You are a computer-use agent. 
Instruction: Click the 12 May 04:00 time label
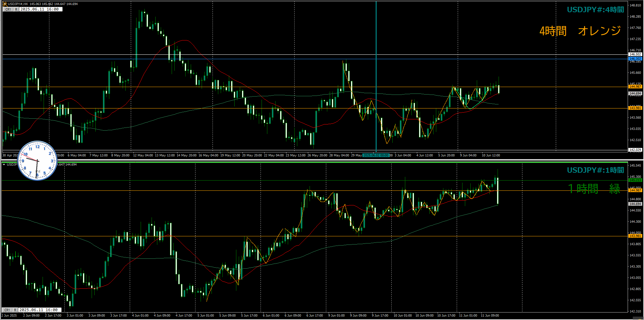coord(143,155)
